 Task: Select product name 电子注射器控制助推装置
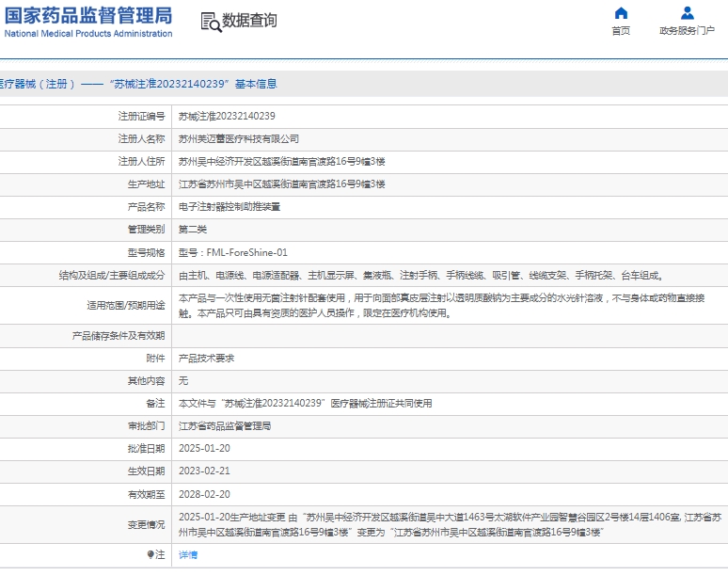tap(229, 207)
